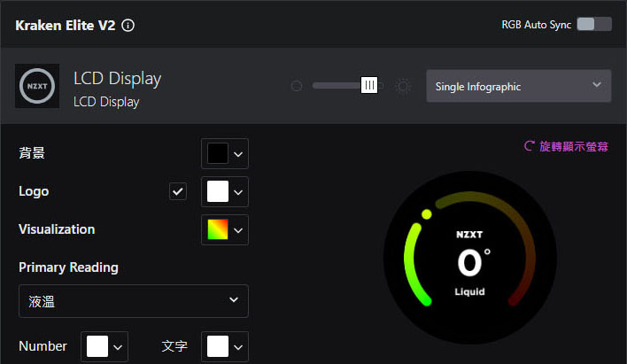Click the Visualization label
The width and height of the screenshot is (627, 364).
point(57,229)
